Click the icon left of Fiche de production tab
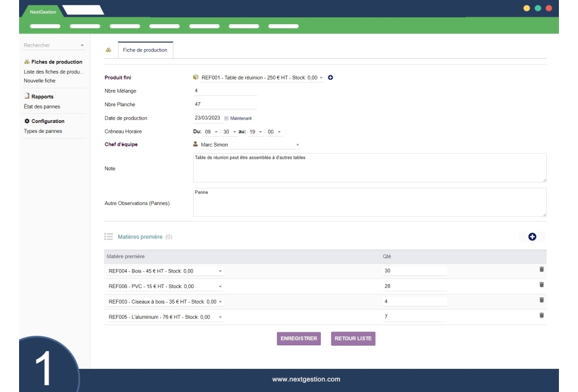This screenshot has height=392, width=578. point(108,50)
